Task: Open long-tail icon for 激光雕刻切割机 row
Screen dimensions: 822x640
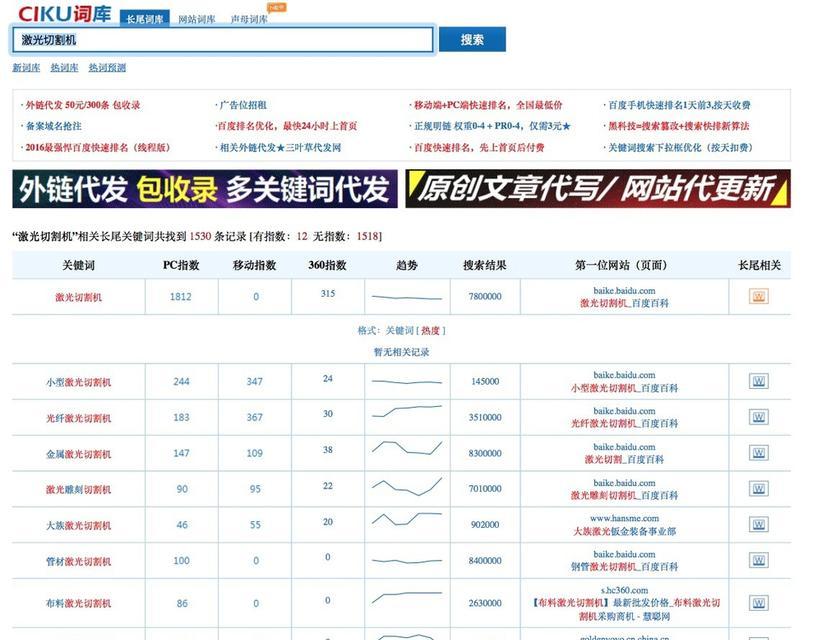Action: click(759, 489)
